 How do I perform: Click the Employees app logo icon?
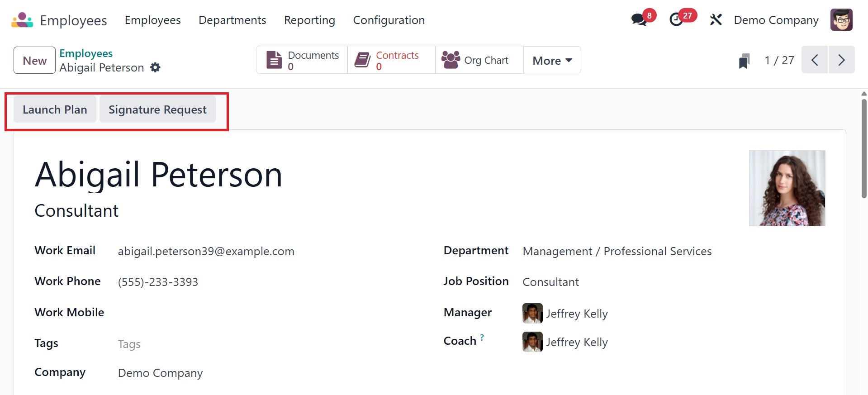tap(22, 20)
